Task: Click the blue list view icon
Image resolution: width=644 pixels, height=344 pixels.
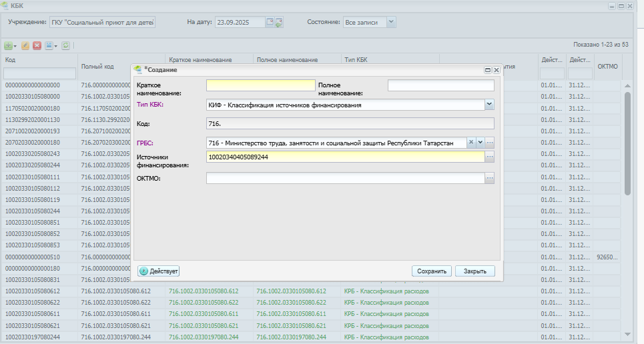Action: [x=49, y=45]
